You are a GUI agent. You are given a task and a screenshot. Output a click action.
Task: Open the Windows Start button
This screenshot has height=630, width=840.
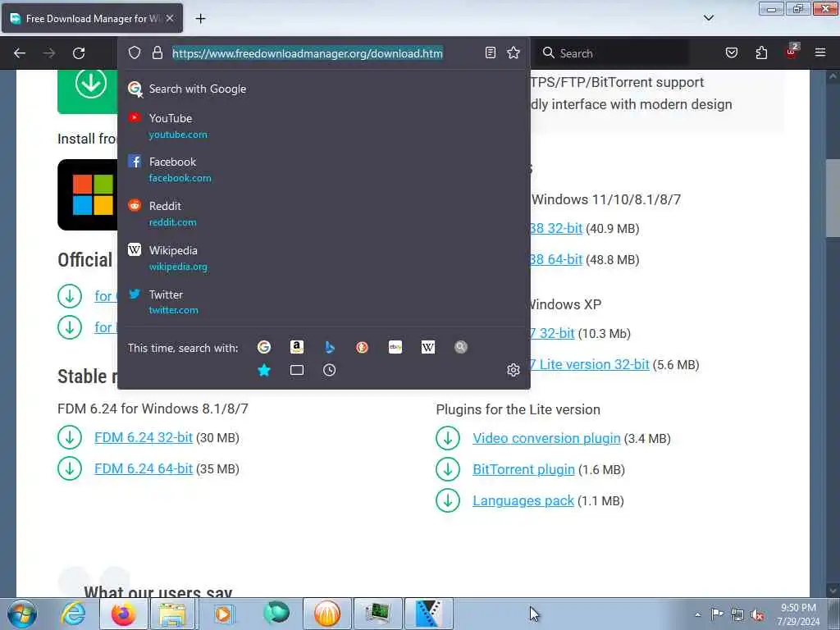[22, 614]
